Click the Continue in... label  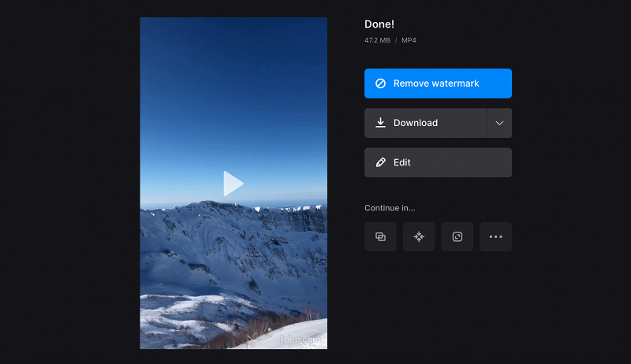(390, 208)
